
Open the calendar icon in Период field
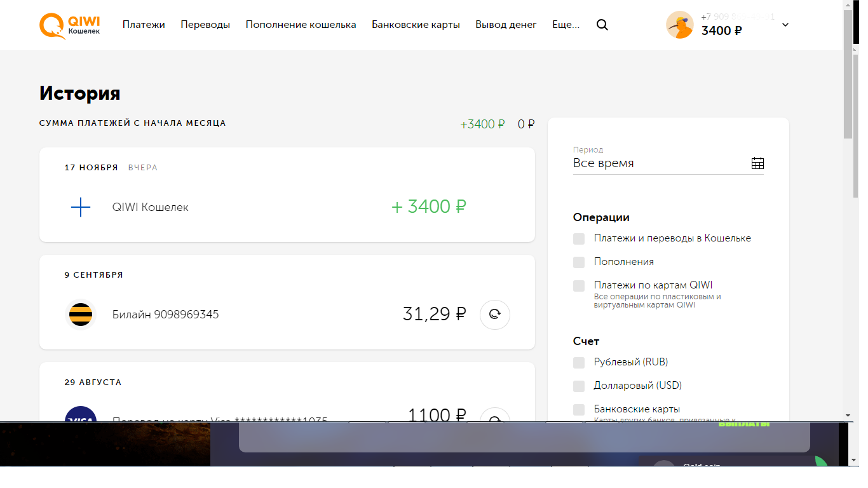[x=757, y=163]
